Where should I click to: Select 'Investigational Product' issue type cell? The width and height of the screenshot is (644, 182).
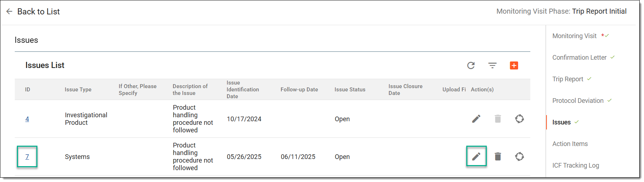[86, 119]
